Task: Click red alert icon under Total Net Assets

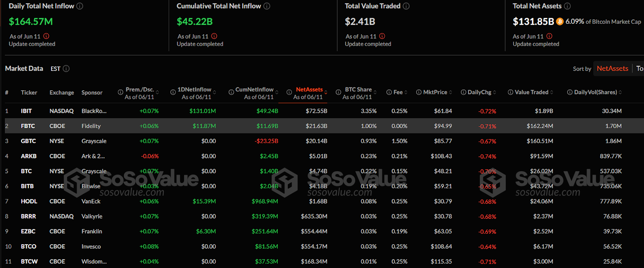Action: pyautogui.click(x=549, y=36)
